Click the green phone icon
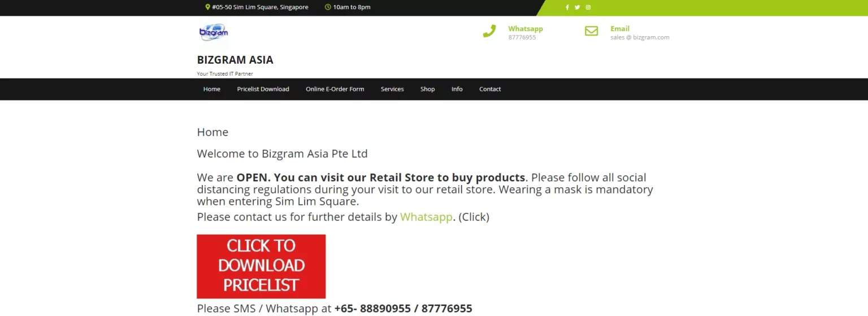 pos(489,31)
